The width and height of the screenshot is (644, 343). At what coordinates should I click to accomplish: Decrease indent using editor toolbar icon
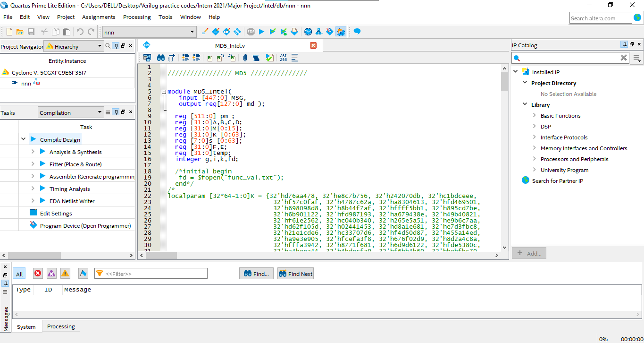[x=196, y=58]
